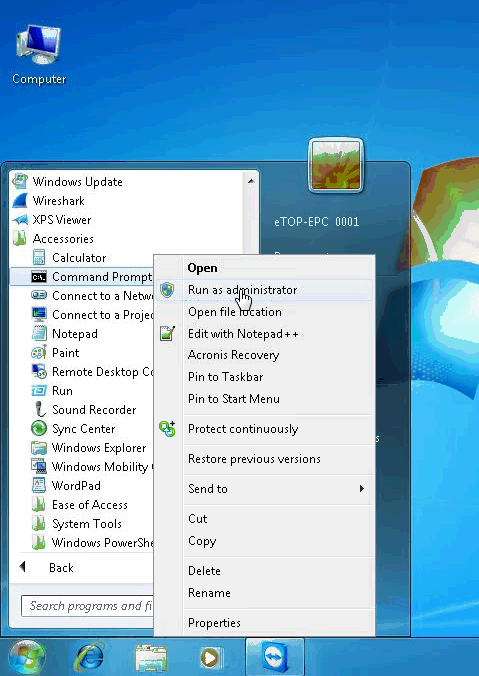Click the Protect continuously sync icon
This screenshot has width=479, height=676.
tap(167, 429)
